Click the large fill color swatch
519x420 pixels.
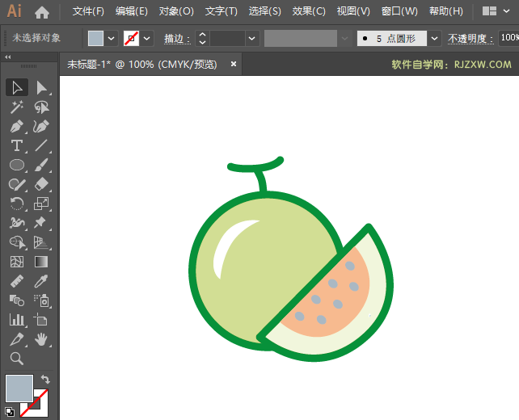(19, 388)
